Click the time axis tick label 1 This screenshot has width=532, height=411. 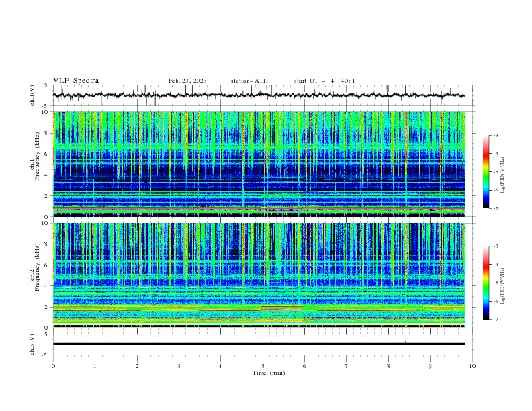point(95,366)
